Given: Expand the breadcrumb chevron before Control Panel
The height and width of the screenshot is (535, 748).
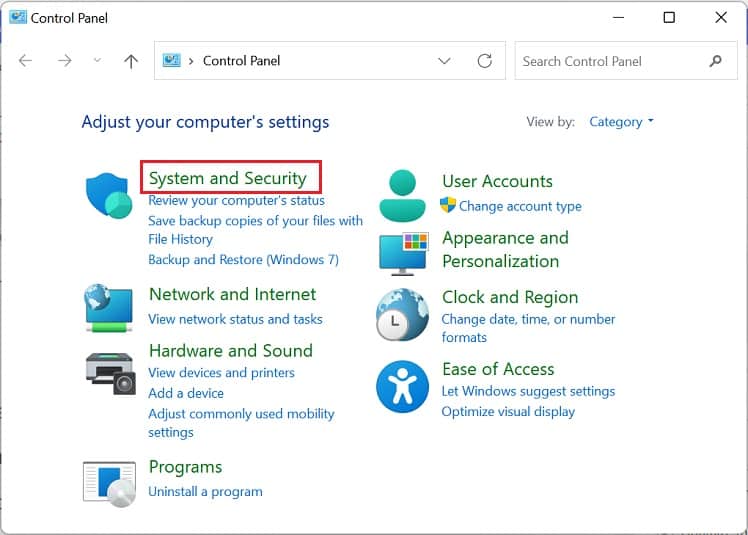Looking at the screenshot, I should 191,61.
